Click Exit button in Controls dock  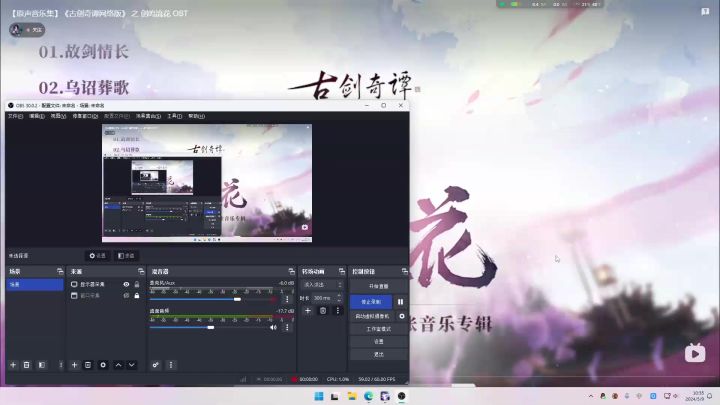pos(378,354)
